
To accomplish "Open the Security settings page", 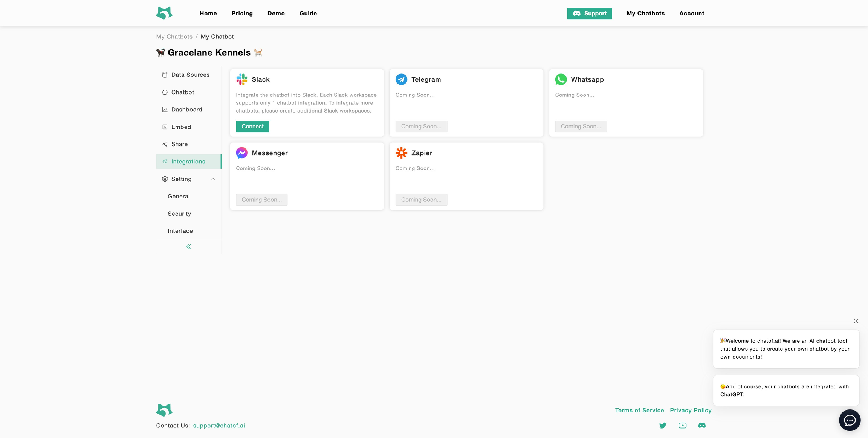I will (179, 214).
